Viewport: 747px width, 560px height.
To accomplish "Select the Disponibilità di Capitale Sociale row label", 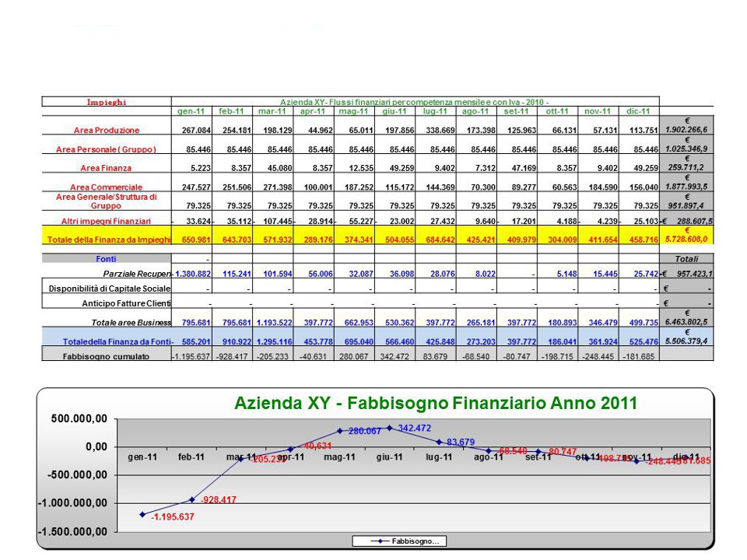I will (107, 289).
